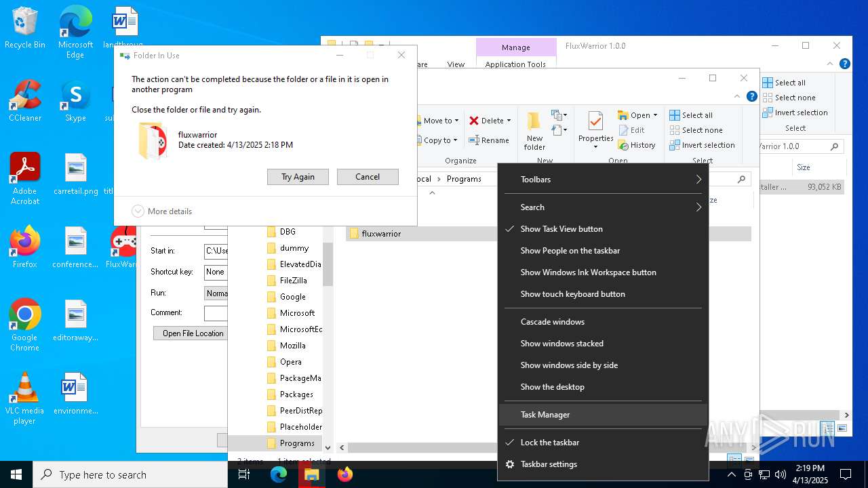This screenshot has height=488, width=868.
Task: Enable Show touch keyboard button
Action: click(x=603, y=294)
